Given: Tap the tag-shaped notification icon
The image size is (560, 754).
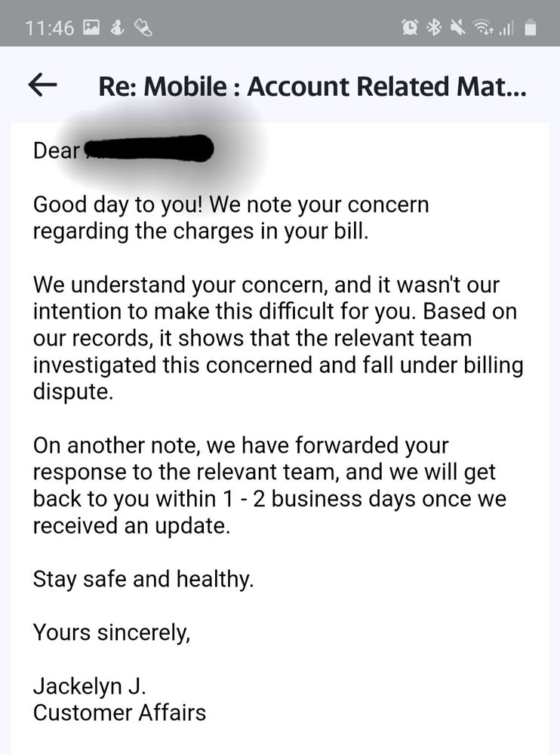Looking at the screenshot, I should click(143, 29).
